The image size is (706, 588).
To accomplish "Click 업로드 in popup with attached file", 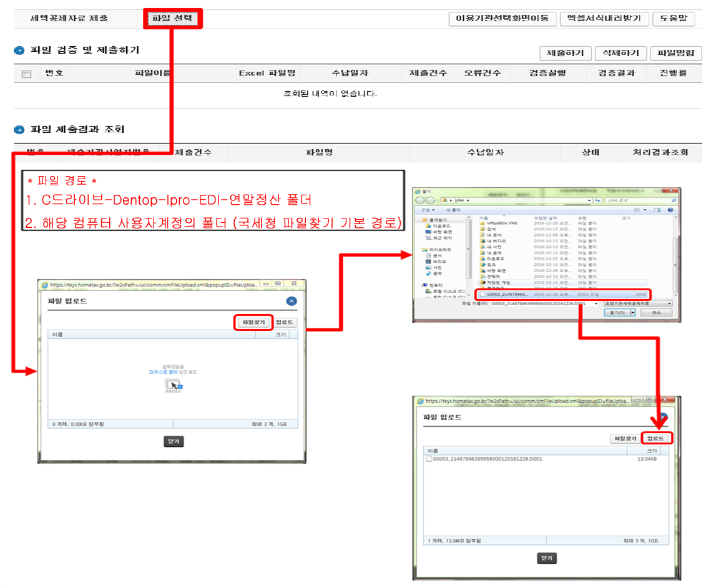I will 655,439.
